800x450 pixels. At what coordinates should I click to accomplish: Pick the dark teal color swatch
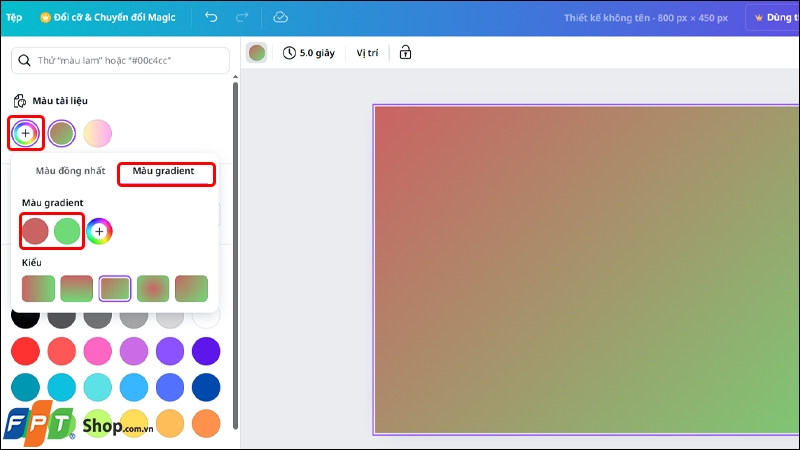pos(26,387)
